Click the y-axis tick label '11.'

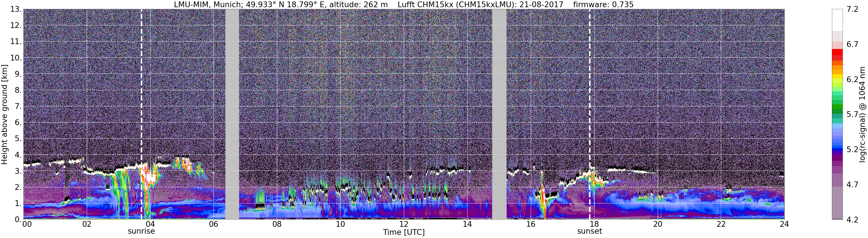click(16, 41)
